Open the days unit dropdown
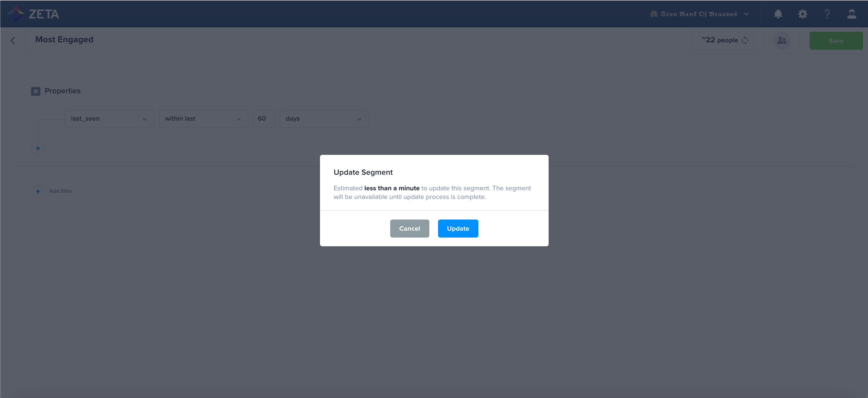The height and width of the screenshot is (398, 868). [x=323, y=119]
